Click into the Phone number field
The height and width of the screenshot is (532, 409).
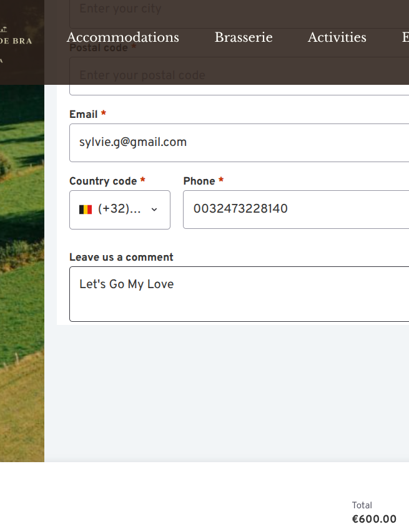[296, 210]
